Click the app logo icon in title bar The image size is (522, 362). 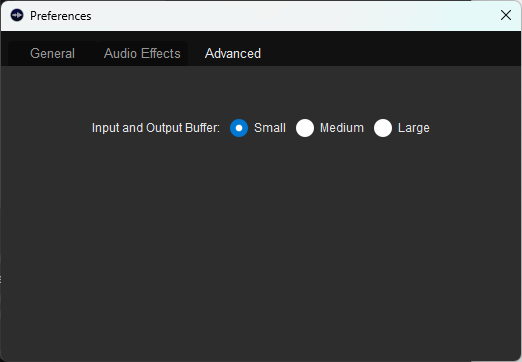click(17, 15)
